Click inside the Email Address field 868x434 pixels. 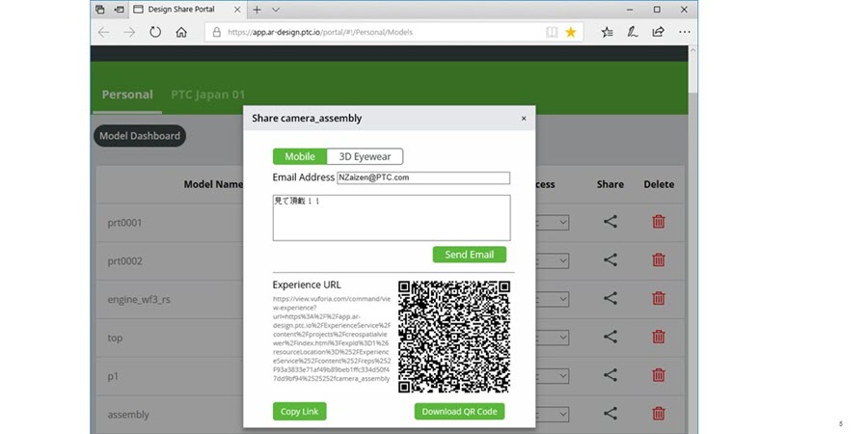(422, 177)
